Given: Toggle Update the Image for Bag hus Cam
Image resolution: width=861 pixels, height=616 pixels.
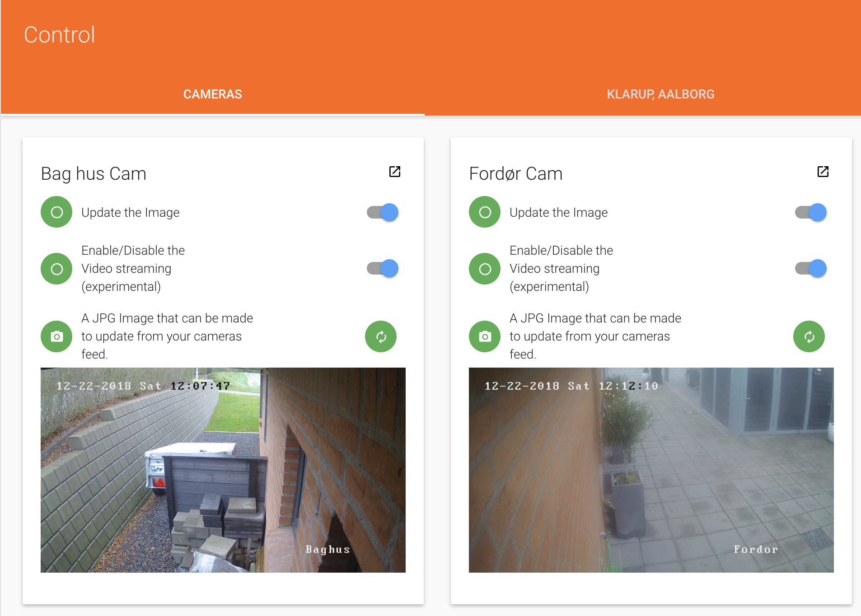Looking at the screenshot, I should click(383, 212).
